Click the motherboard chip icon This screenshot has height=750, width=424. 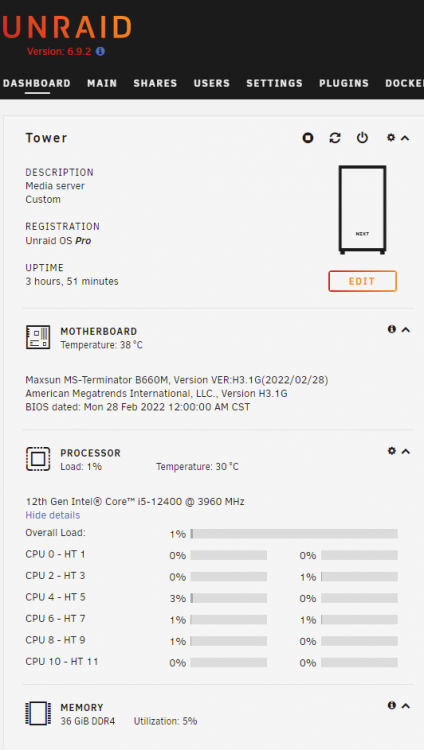point(38,337)
